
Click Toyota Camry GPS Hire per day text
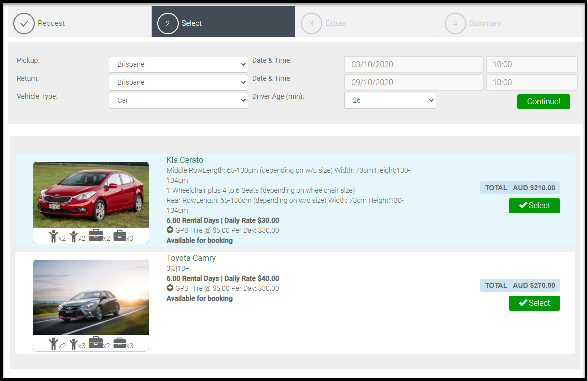[x=227, y=288]
